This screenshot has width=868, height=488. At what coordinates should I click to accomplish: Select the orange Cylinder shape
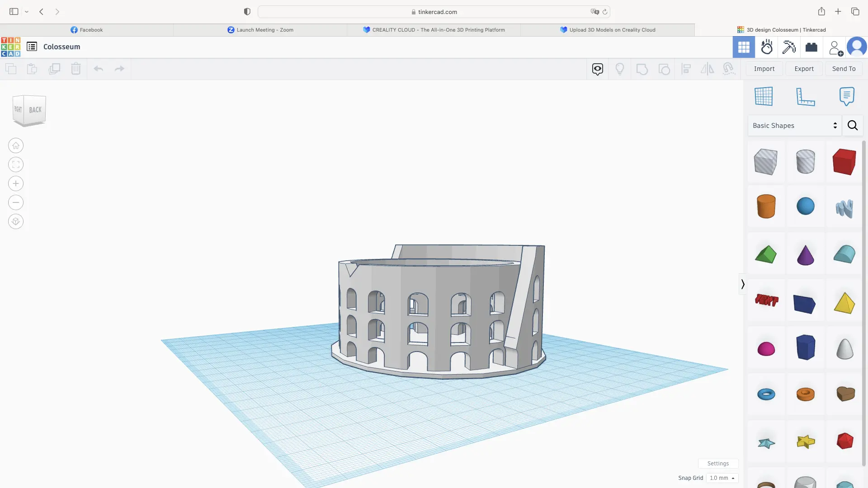point(766,206)
